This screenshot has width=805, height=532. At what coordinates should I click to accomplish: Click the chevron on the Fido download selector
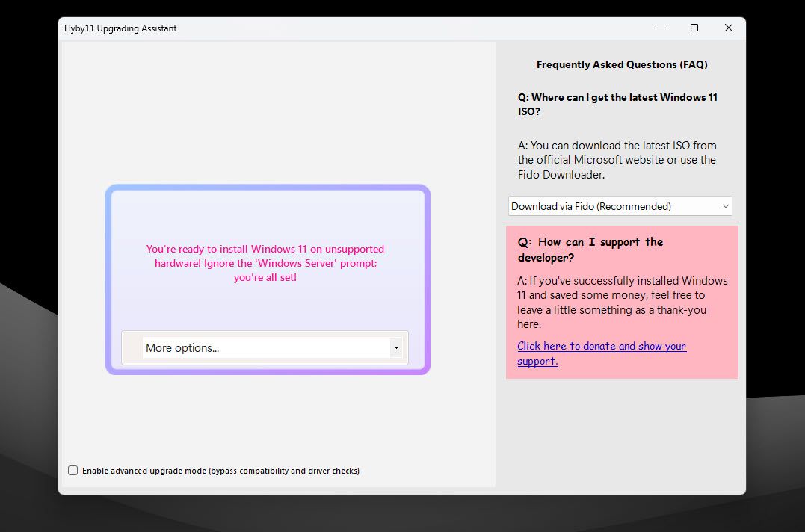click(726, 206)
